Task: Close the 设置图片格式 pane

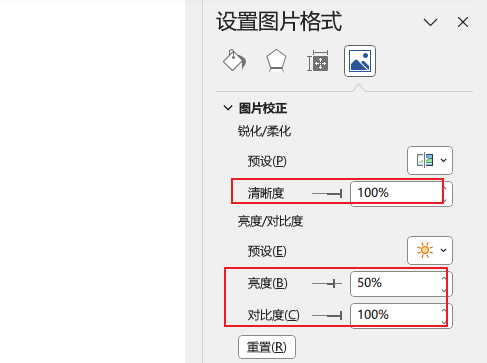Action: [463, 22]
